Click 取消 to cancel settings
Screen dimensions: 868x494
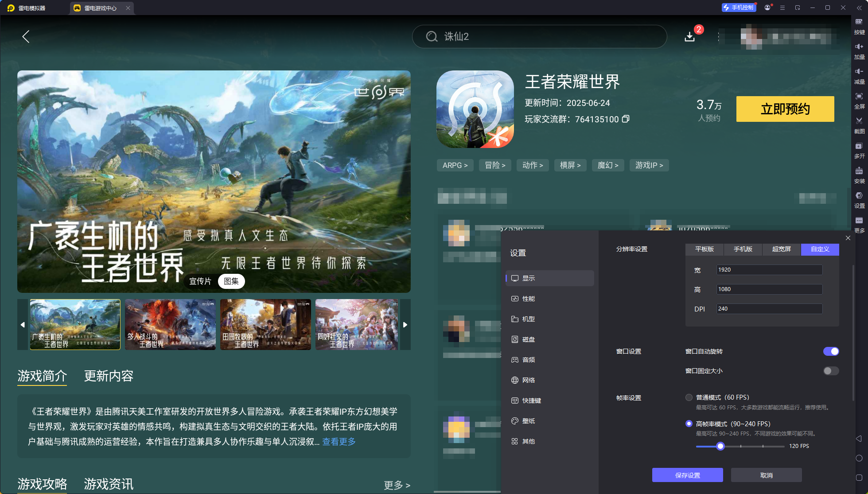coord(767,475)
